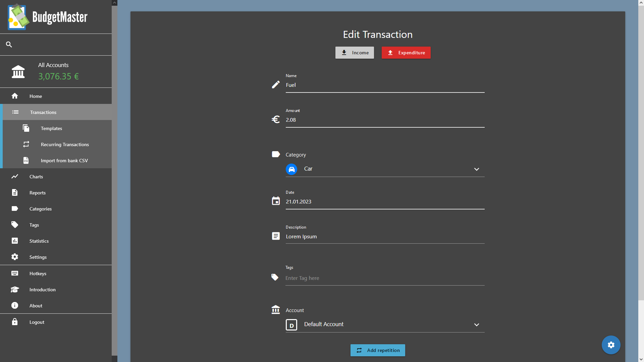This screenshot has height=362, width=644.
Task: Click the blue floating gear button
Action: click(611, 345)
